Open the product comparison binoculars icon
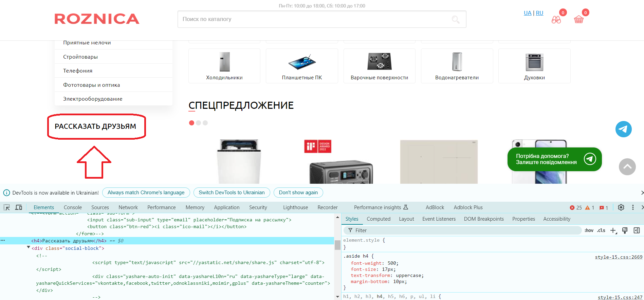Screen dimensions: 644x300 556,20
